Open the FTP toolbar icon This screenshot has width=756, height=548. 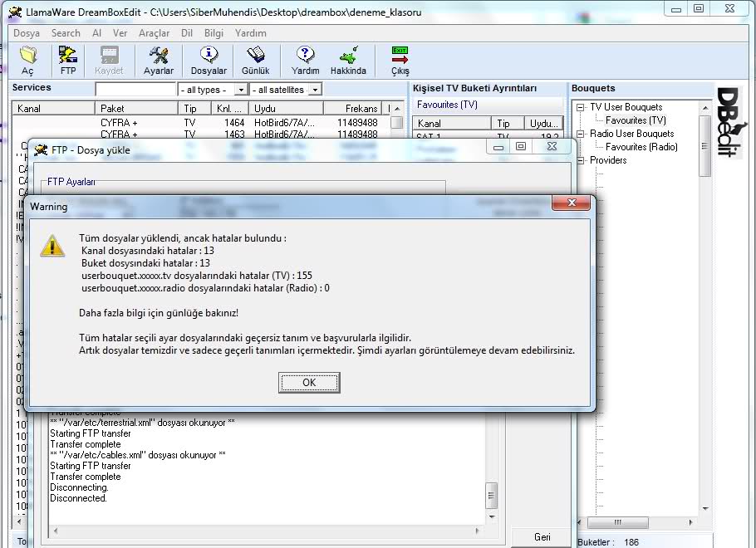coord(68,55)
